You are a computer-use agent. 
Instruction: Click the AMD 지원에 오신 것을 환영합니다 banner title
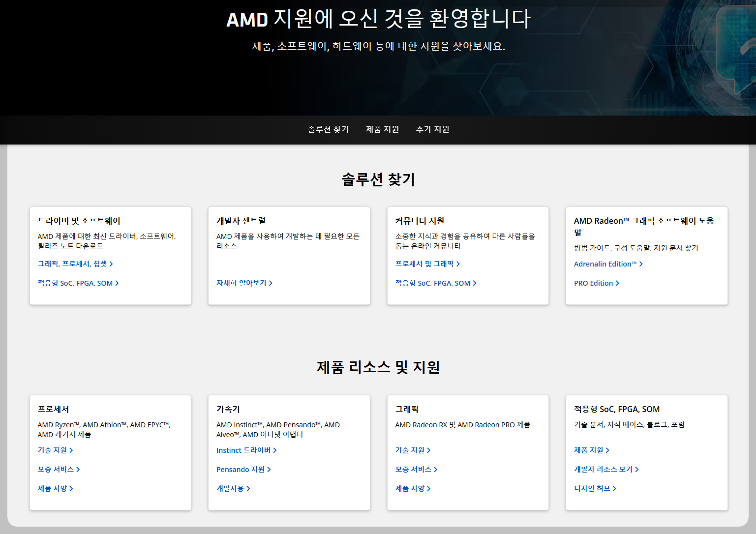378,19
